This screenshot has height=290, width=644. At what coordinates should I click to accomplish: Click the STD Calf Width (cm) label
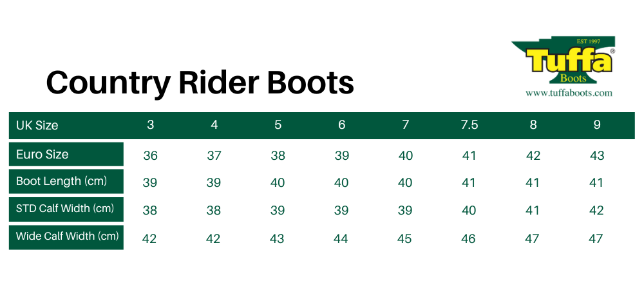tap(65, 208)
